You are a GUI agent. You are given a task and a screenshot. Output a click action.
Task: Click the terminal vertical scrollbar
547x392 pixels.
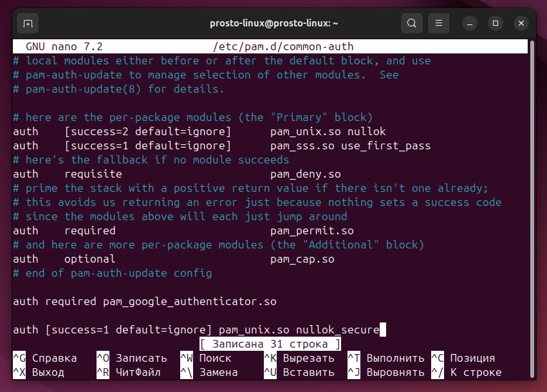pos(532,209)
